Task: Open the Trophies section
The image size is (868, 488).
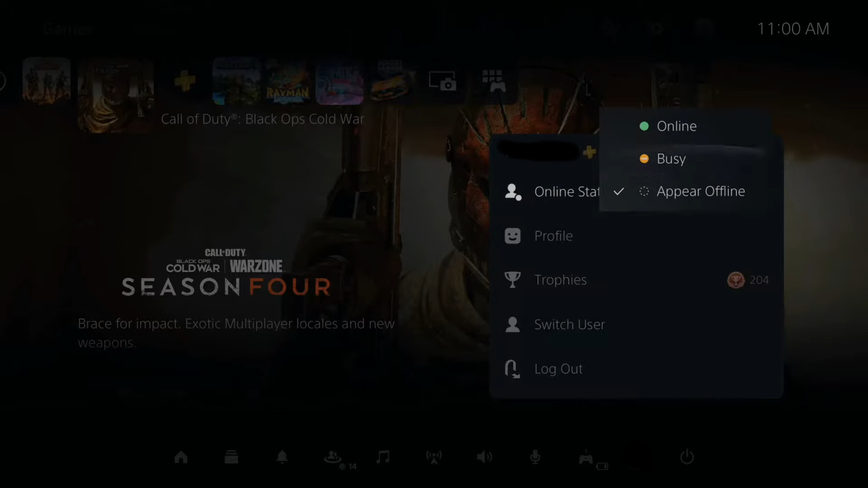Action: [560, 280]
